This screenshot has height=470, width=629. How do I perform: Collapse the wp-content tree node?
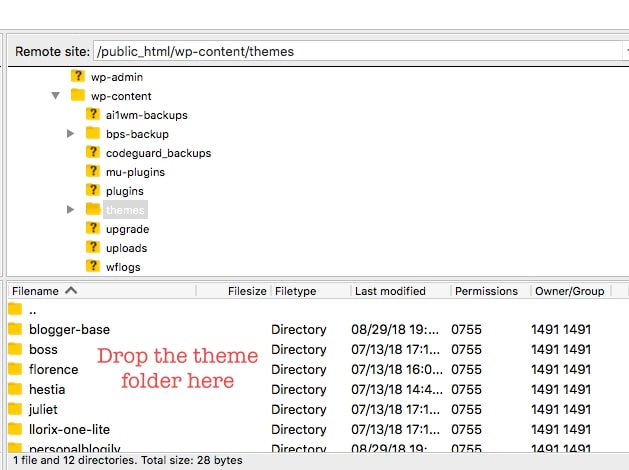55,96
